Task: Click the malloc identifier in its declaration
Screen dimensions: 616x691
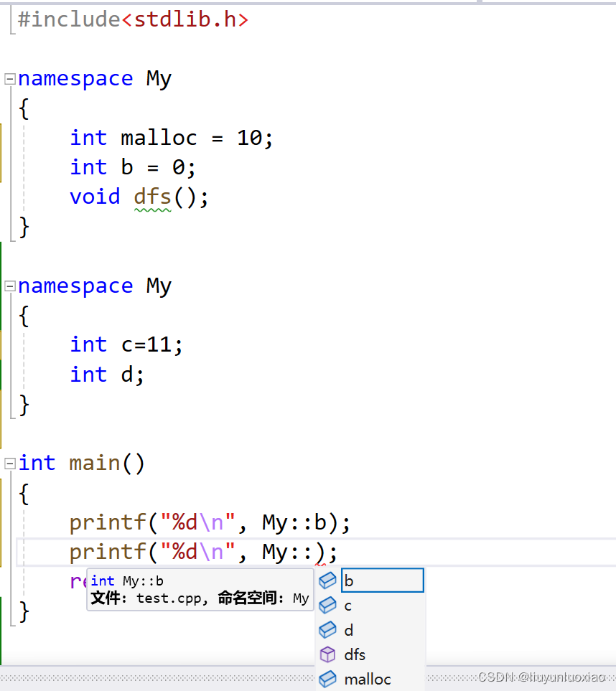Action: point(158,138)
